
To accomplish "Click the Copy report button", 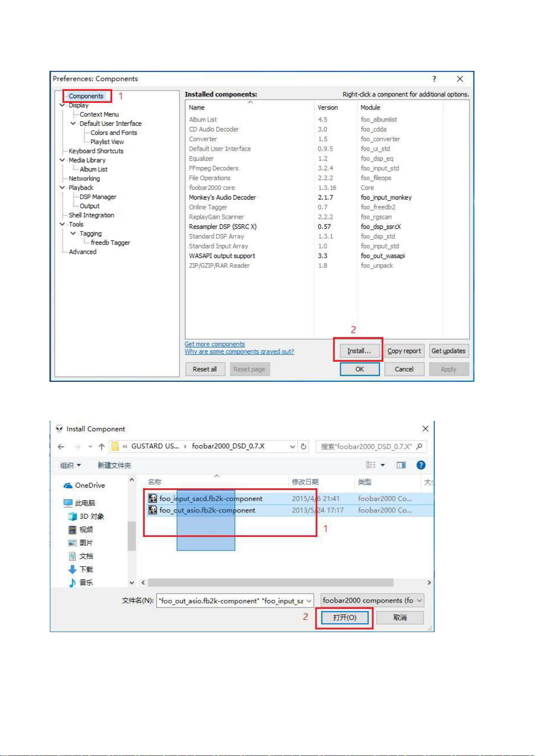I will [404, 351].
